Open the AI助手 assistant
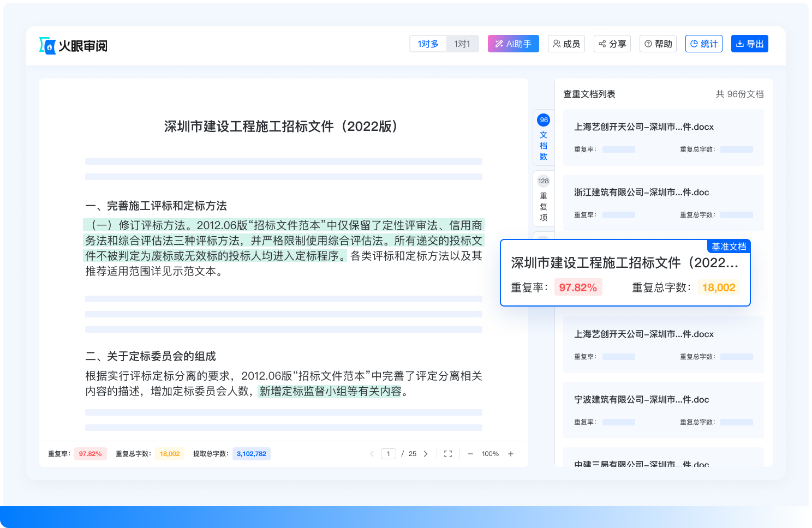The width and height of the screenshot is (812, 528). click(514, 44)
